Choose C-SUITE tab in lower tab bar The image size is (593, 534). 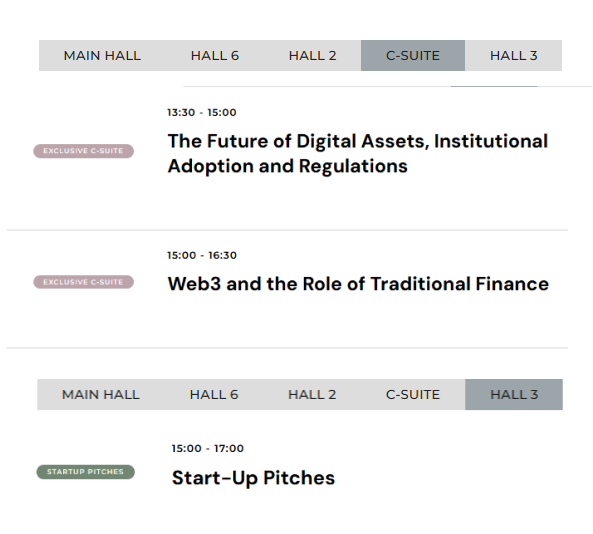click(413, 394)
